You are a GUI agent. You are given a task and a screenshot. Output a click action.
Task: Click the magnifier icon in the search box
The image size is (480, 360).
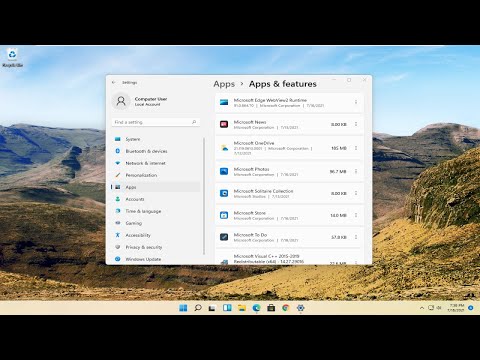click(x=194, y=122)
